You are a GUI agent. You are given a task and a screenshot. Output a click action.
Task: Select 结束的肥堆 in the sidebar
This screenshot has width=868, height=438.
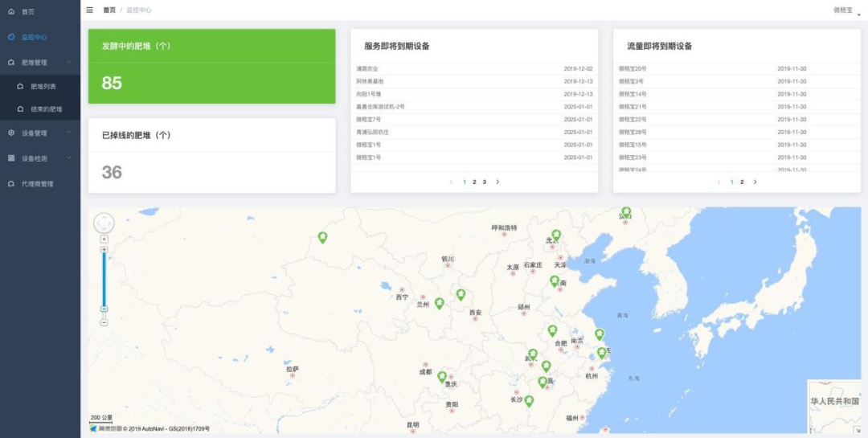pos(46,109)
